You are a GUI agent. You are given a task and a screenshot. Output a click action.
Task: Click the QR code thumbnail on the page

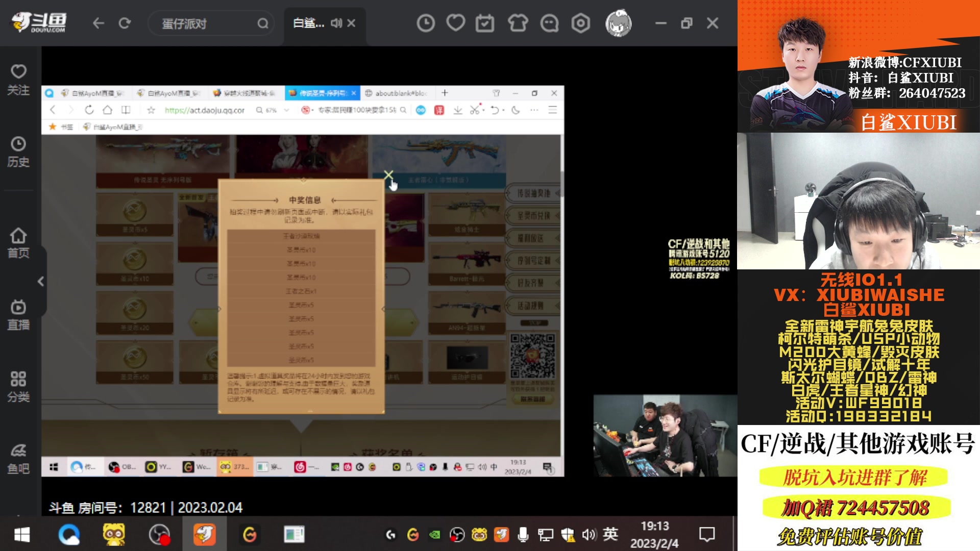tap(532, 356)
